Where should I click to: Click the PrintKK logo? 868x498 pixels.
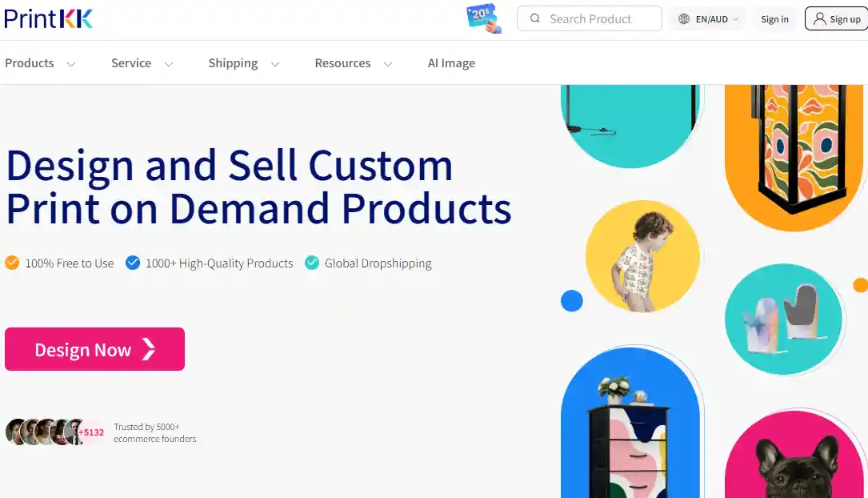tap(49, 19)
